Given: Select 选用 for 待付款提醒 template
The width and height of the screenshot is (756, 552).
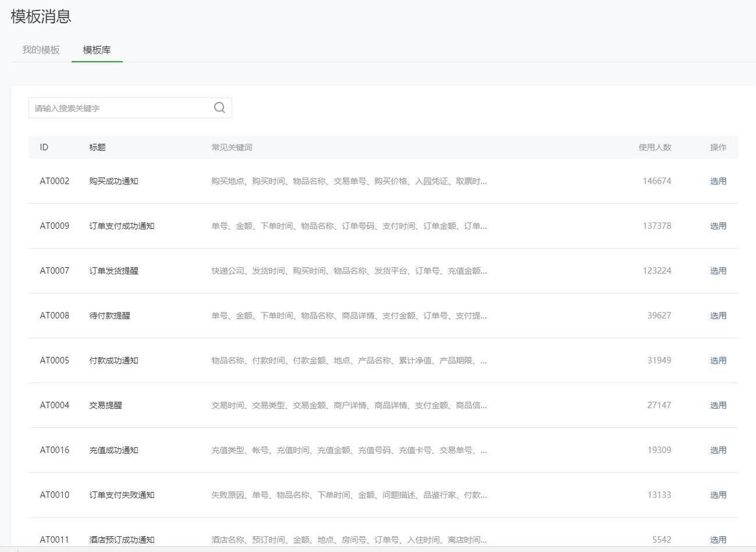Looking at the screenshot, I should point(718,315).
